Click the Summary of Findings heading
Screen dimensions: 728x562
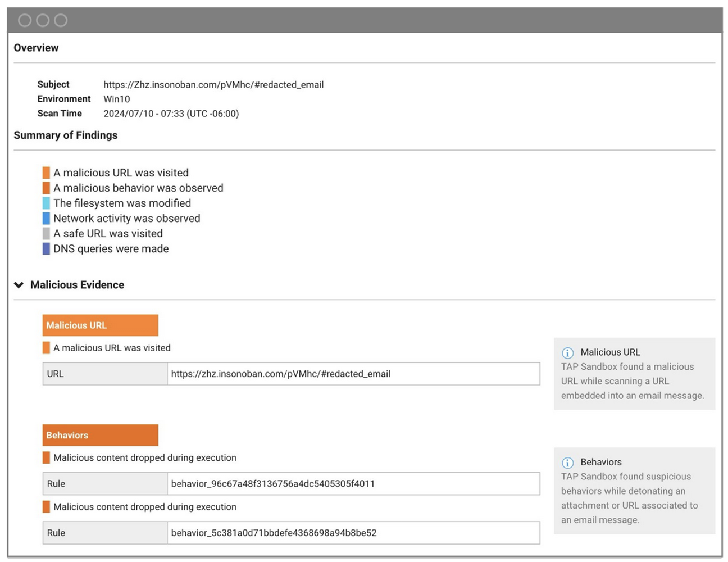[x=66, y=135]
